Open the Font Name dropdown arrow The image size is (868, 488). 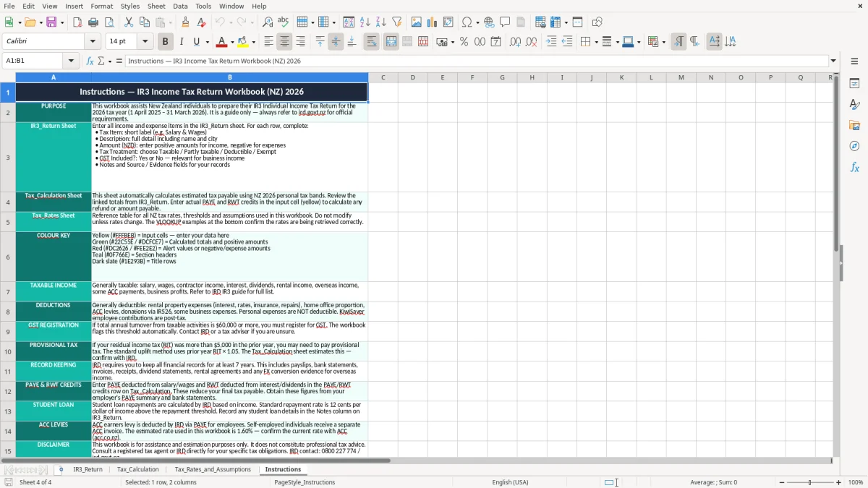[93, 42]
